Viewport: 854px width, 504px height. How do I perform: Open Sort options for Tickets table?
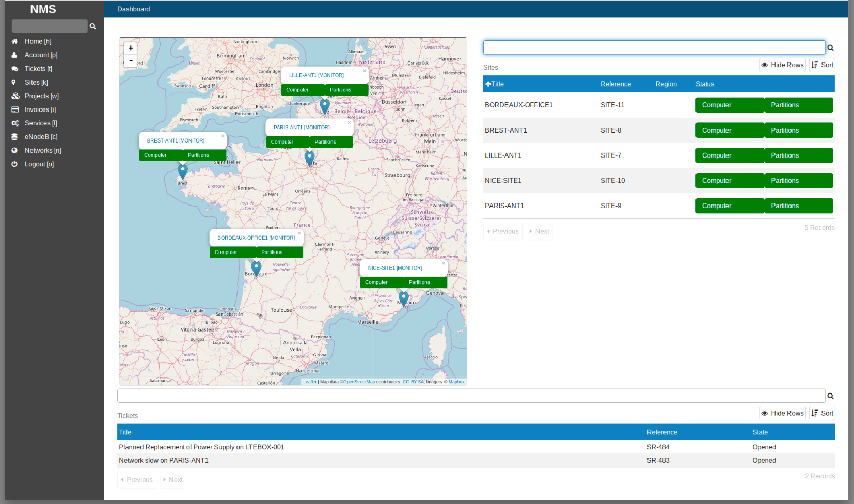pyautogui.click(x=822, y=413)
